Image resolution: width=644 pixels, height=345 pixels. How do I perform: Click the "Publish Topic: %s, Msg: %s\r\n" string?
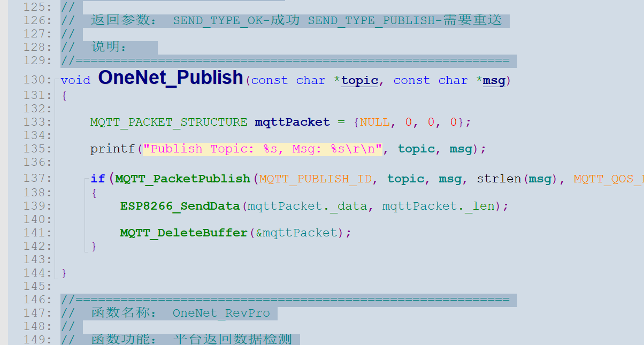263,149
